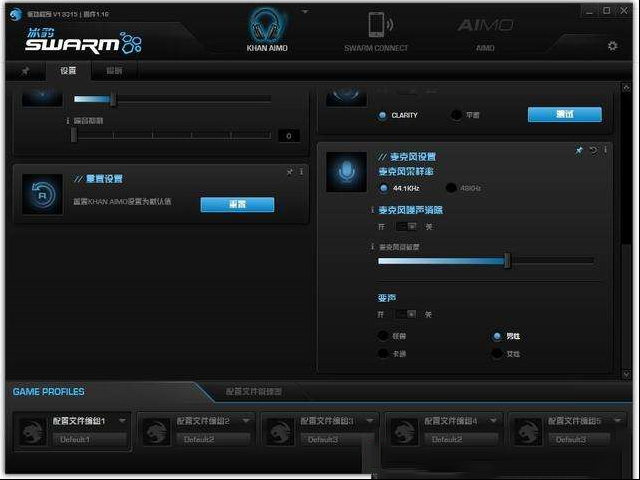Open the SWARM CONNECT phone icon
The height and width of the screenshot is (480, 640).
click(x=380, y=24)
